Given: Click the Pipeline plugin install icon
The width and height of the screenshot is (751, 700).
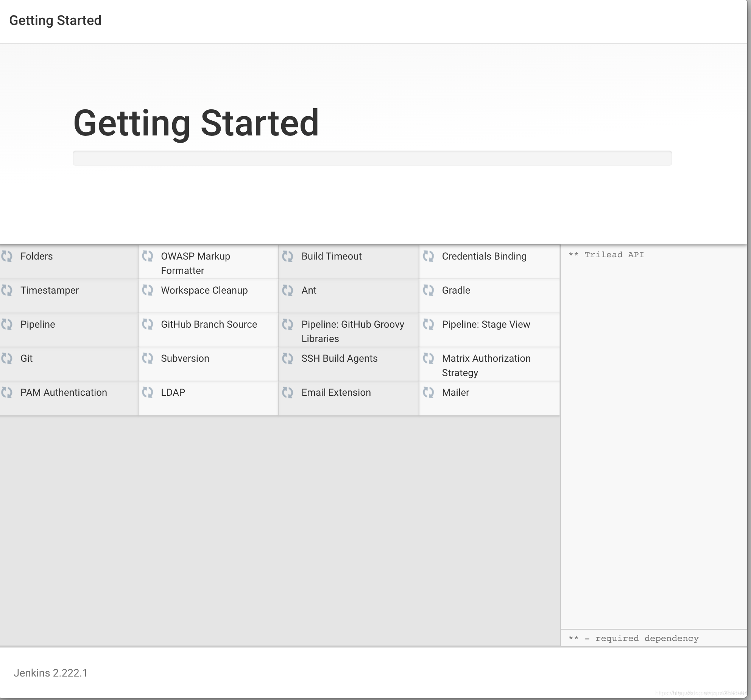Looking at the screenshot, I should 7,324.
